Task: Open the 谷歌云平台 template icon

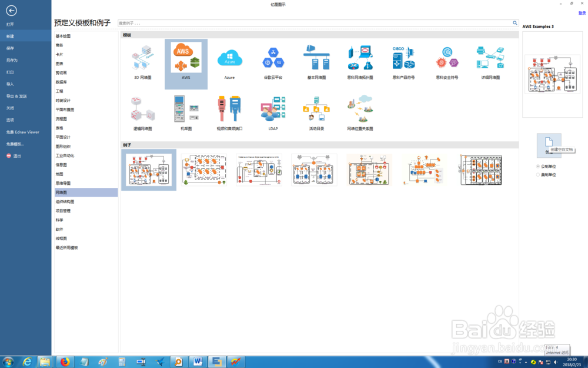Action: (273, 58)
